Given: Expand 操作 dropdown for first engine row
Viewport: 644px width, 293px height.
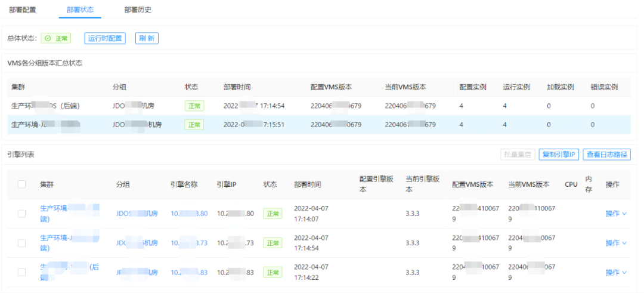Looking at the screenshot, I should [x=616, y=214].
